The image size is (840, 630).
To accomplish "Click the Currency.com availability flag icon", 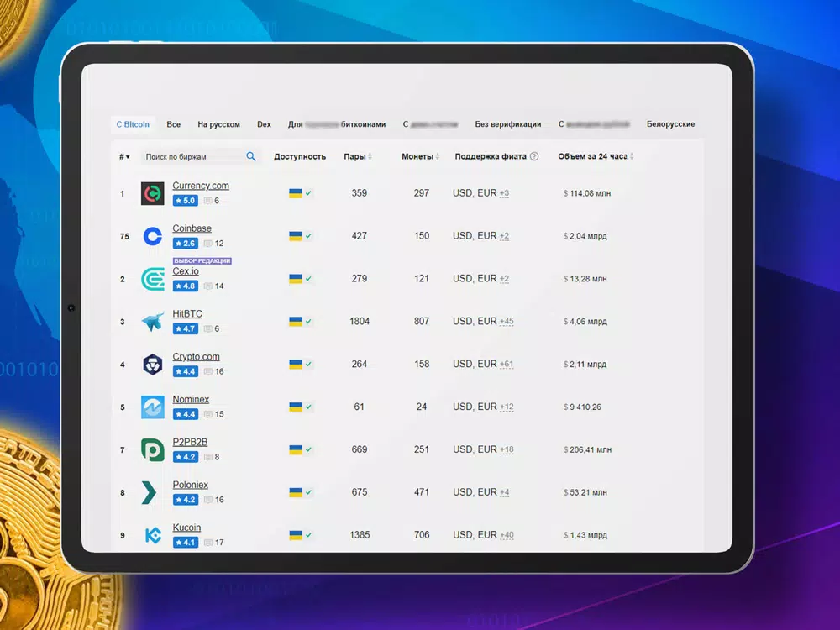I will click(295, 193).
